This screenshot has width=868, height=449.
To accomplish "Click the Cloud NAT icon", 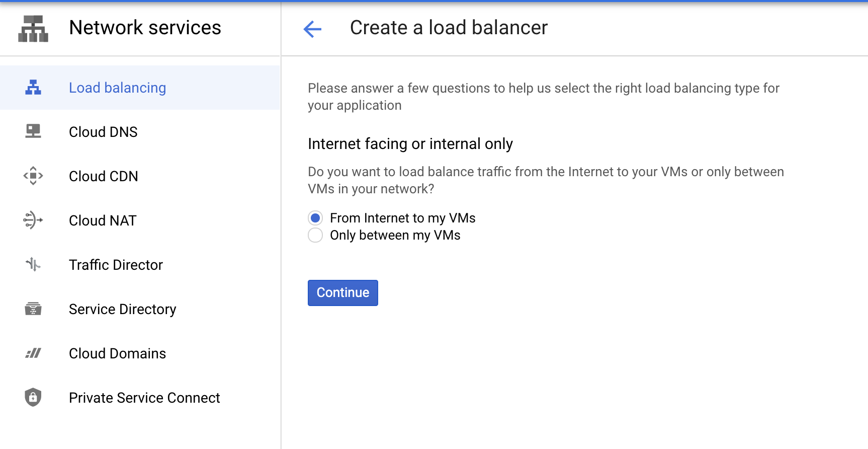I will 33,220.
